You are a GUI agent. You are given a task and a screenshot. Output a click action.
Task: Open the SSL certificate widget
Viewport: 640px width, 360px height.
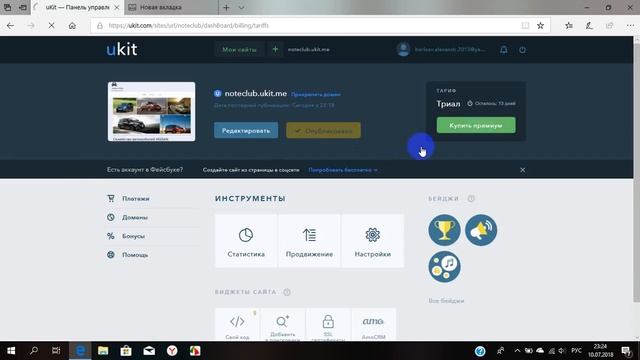point(328,324)
